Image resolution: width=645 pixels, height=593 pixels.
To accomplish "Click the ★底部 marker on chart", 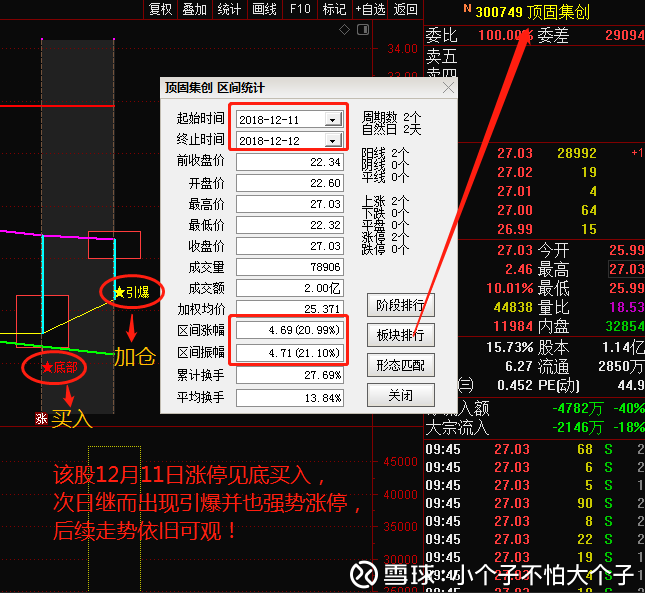I will tap(59, 367).
